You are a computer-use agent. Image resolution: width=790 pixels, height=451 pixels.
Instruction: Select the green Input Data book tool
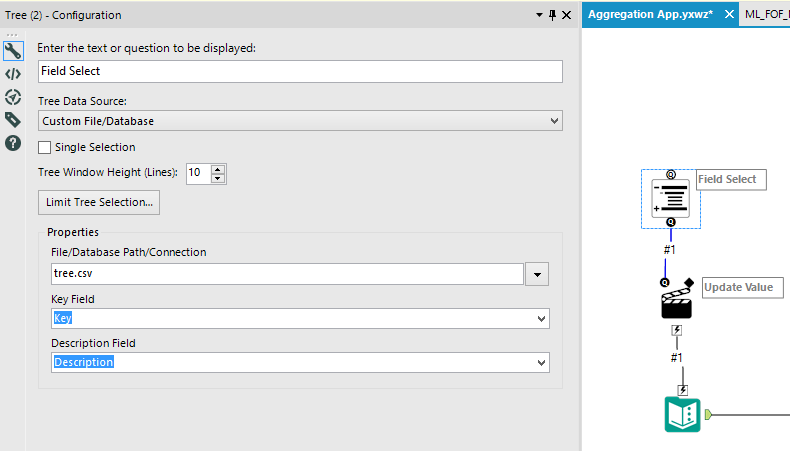683,414
